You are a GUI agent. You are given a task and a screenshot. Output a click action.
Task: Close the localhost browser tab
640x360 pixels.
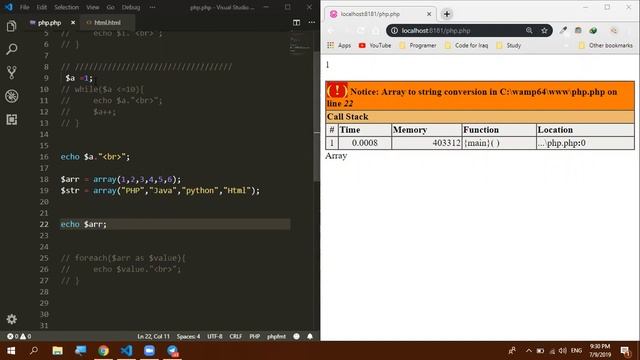click(x=429, y=14)
